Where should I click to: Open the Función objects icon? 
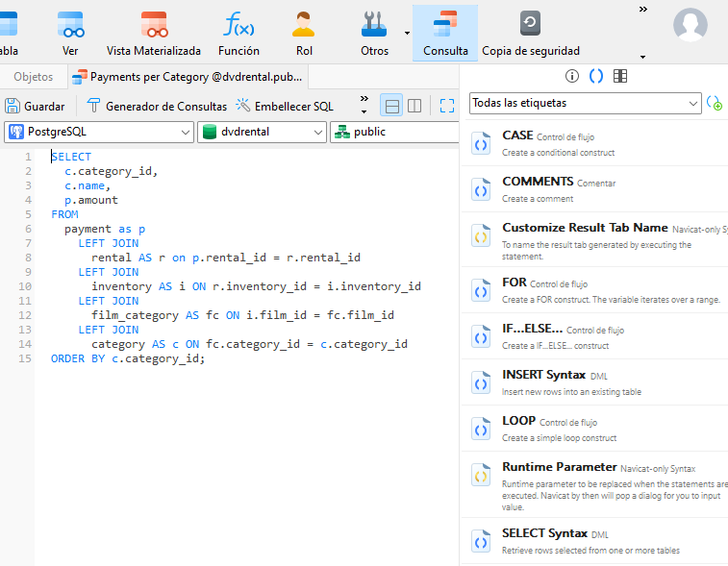[x=238, y=34]
